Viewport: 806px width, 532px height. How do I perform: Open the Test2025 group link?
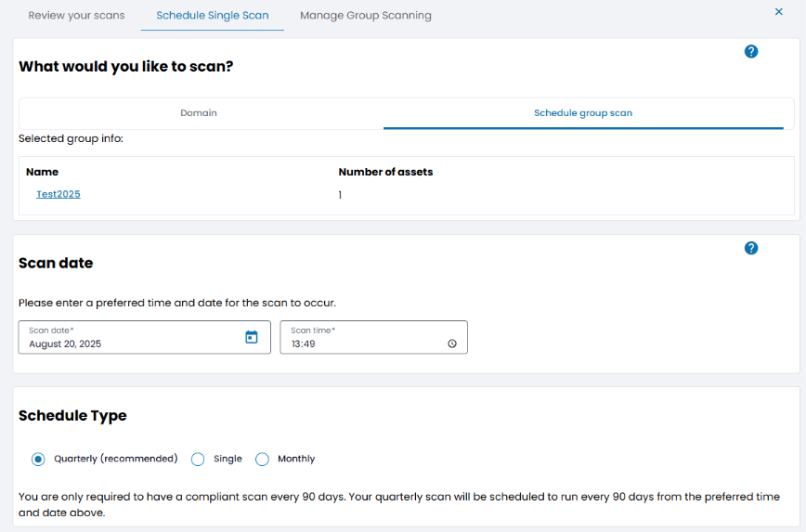pos(58,194)
